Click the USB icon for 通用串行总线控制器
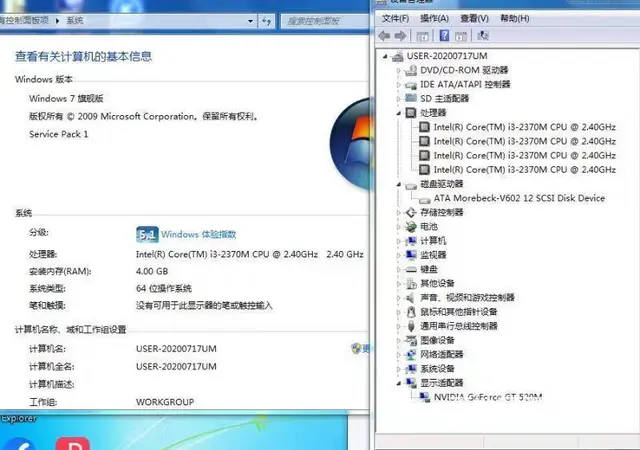This screenshot has width=640, height=450. pyautogui.click(x=411, y=326)
